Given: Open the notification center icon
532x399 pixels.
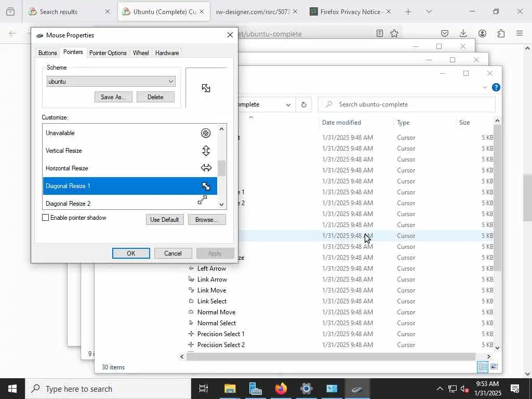Looking at the screenshot, I should coord(515,389).
